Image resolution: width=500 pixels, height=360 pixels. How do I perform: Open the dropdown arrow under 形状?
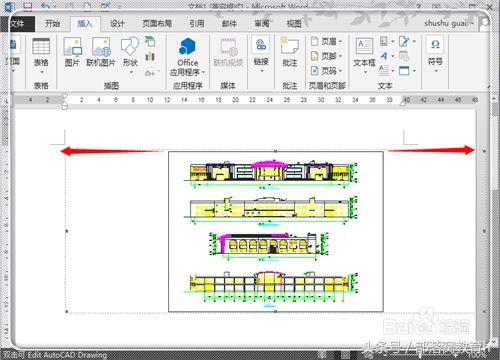[131, 72]
